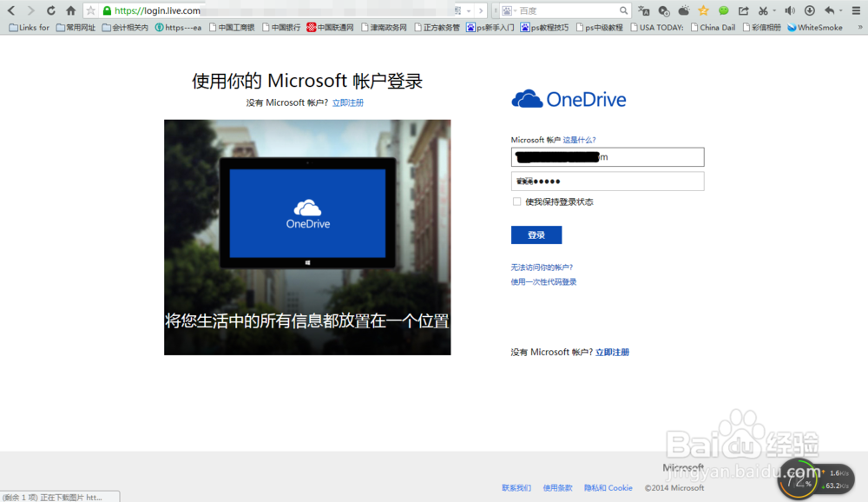This screenshot has width=868, height=502.
Task: Go back to the previous page
Action: click(11, 10)
